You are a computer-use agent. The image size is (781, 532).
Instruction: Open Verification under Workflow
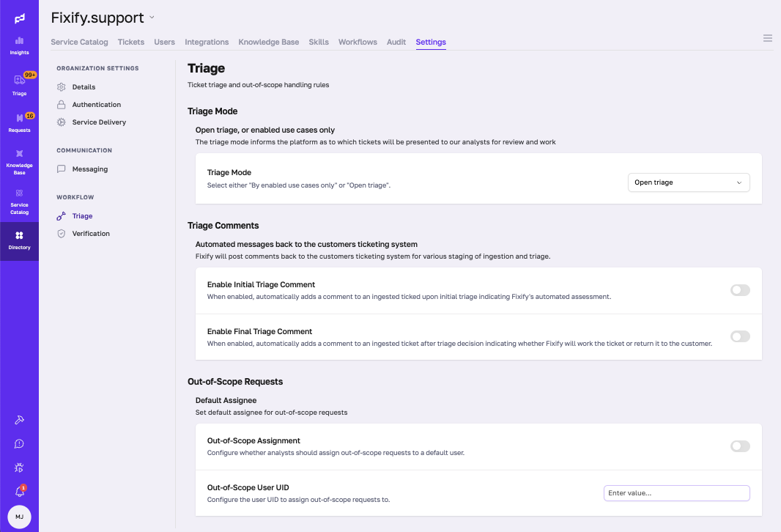point(91,233)
